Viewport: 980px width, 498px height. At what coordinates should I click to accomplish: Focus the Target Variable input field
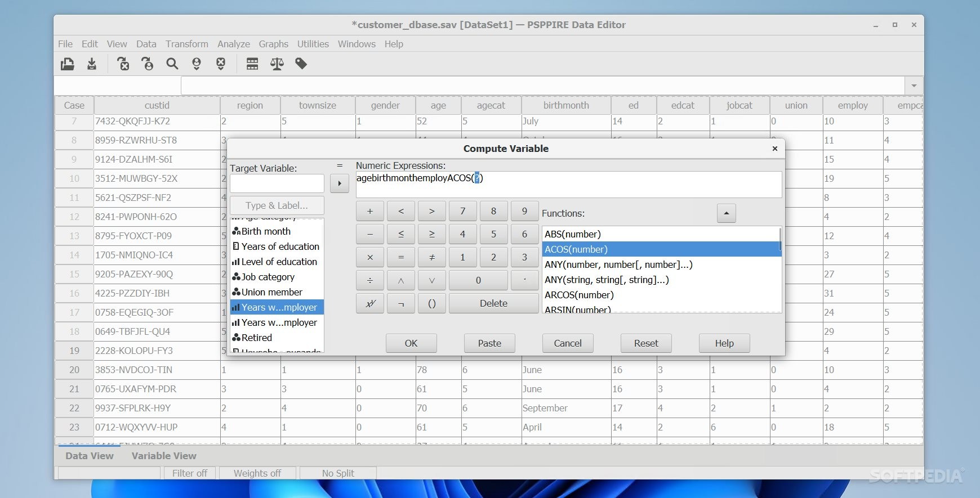[x=277, y=183]
